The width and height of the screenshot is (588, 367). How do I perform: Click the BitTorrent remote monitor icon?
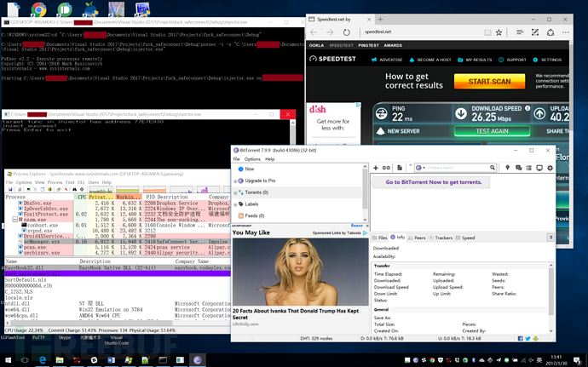(539, 168)
